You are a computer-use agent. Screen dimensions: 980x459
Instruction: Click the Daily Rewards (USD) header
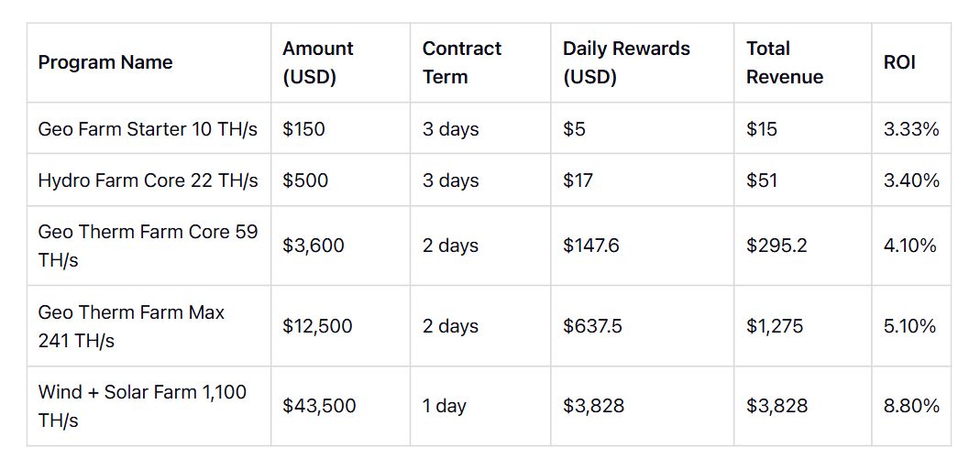[x=626, y=62]
